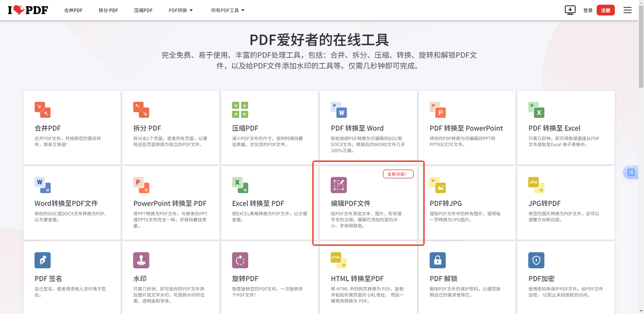Click the red 注册 sign-up button
Screen dimensions: 644x314
606,10
